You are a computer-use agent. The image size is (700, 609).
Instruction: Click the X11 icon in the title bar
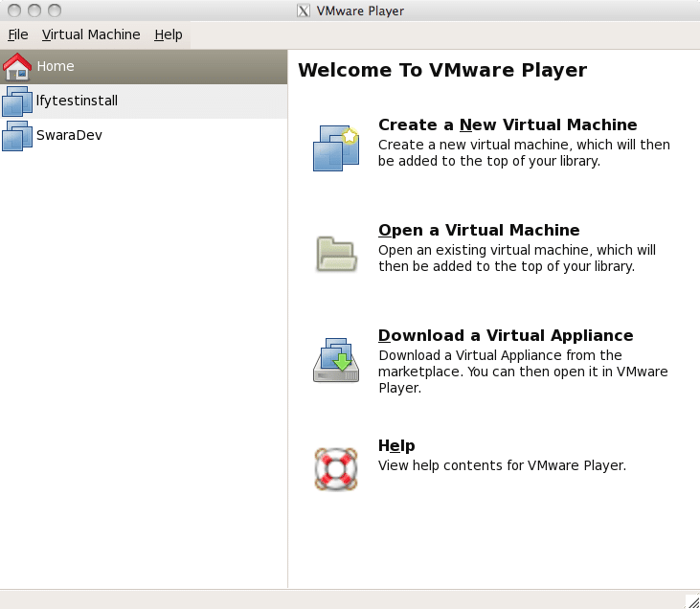[x=304, y=11]
